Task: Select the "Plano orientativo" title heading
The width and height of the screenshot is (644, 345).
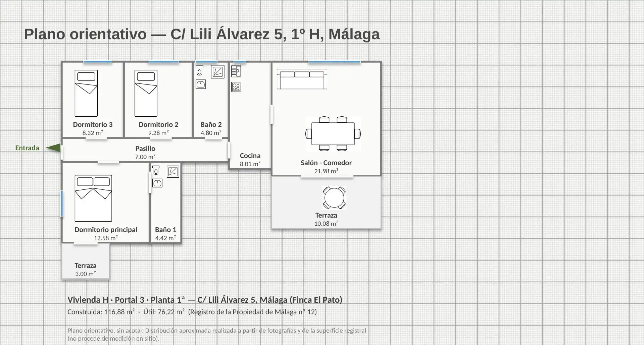Action: click(202, 34)
